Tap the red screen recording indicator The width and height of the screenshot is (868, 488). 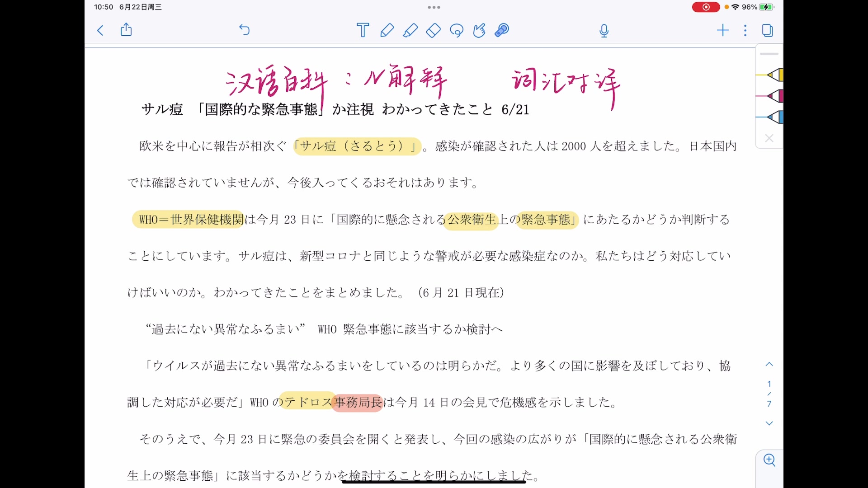(706, 7)
